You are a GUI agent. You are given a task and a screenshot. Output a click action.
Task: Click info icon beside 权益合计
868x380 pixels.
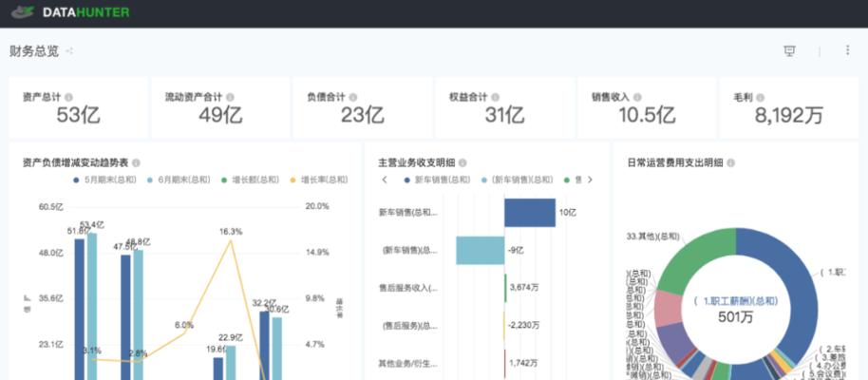point(495,97)
